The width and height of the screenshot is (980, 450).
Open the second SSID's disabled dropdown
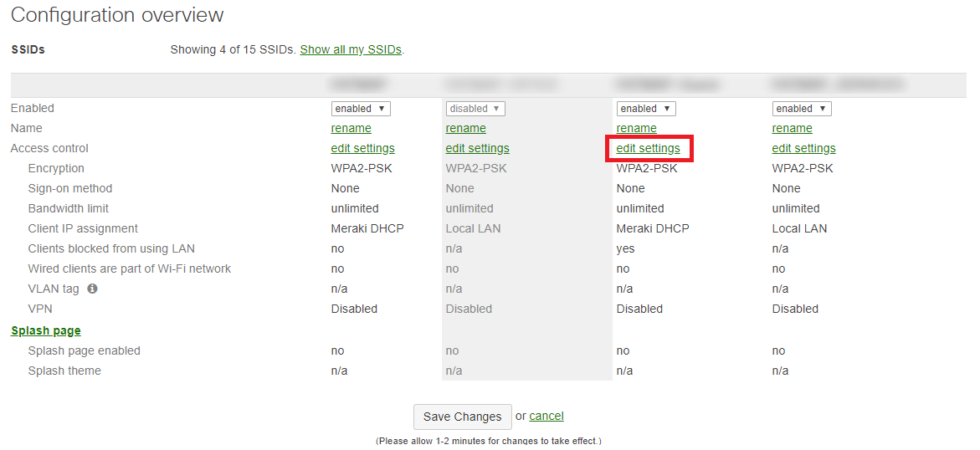[475, 109]
